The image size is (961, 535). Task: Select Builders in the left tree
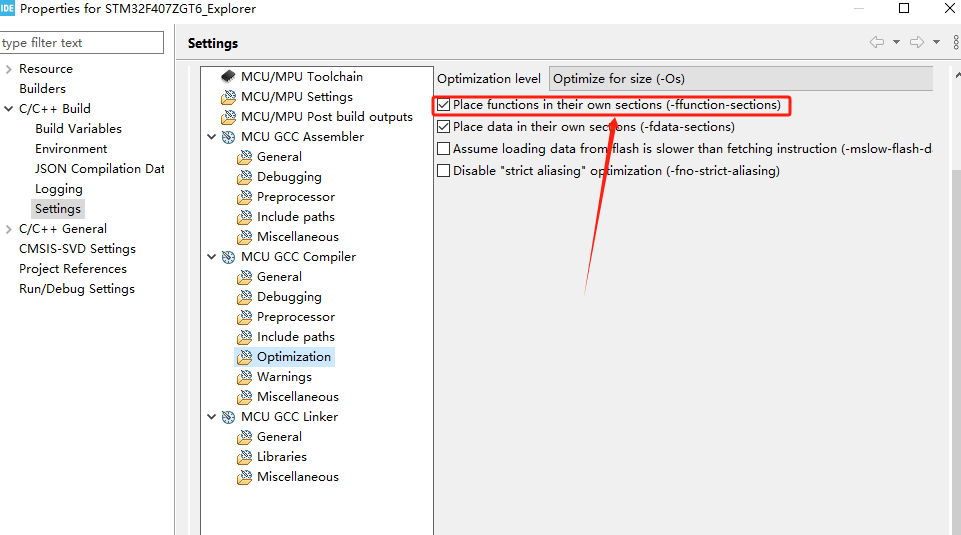pos(42,89)
